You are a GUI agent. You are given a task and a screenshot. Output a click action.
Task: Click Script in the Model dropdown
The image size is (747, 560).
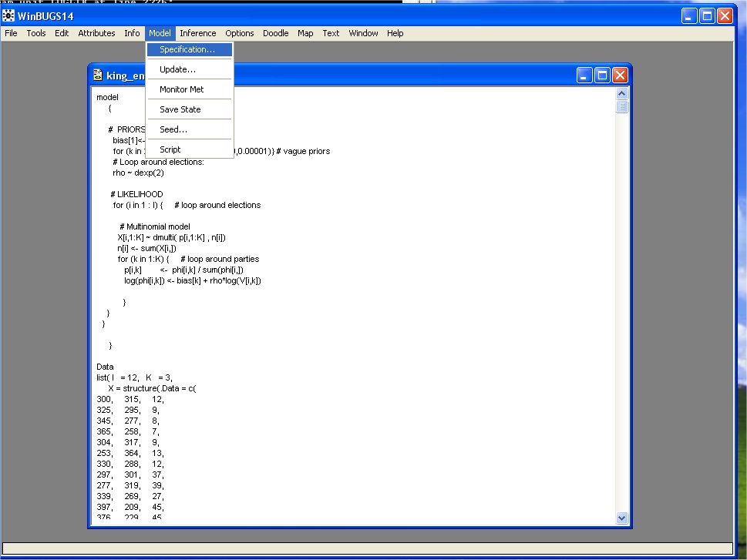click(170, 149)
